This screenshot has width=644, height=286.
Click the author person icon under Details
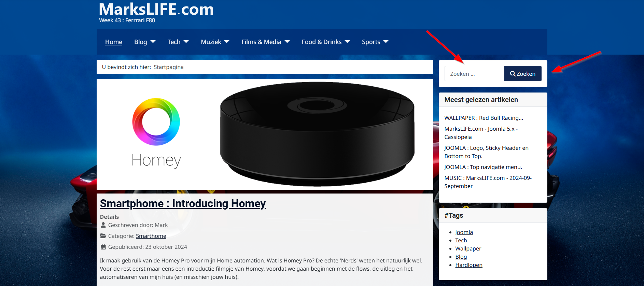coord(103,225)
